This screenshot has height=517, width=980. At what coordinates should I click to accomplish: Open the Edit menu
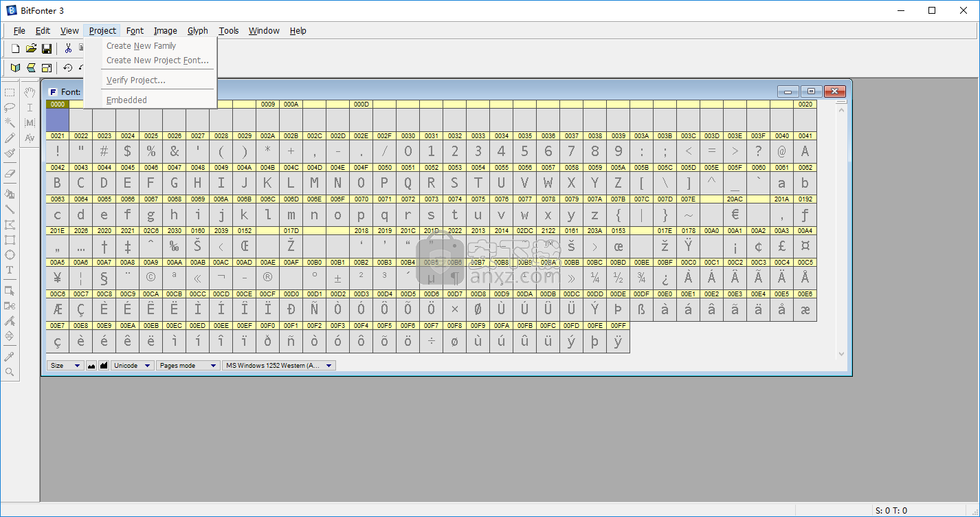coord(43,30)
